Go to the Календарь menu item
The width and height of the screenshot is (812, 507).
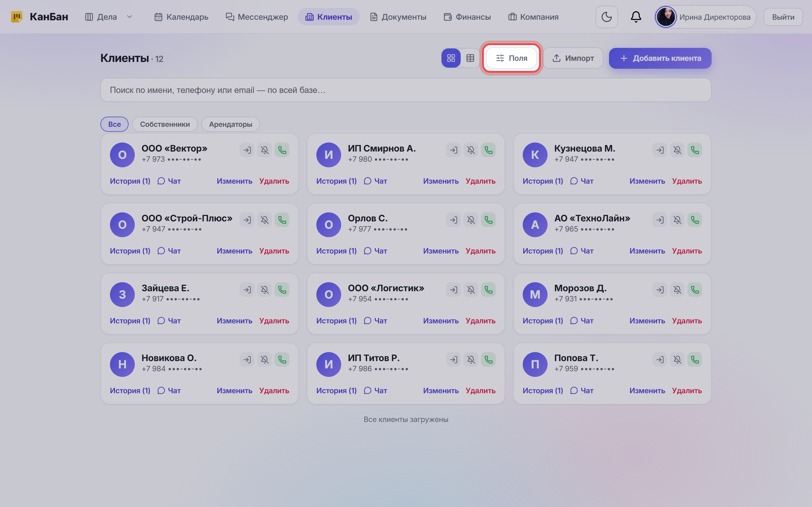click(181, 17)
